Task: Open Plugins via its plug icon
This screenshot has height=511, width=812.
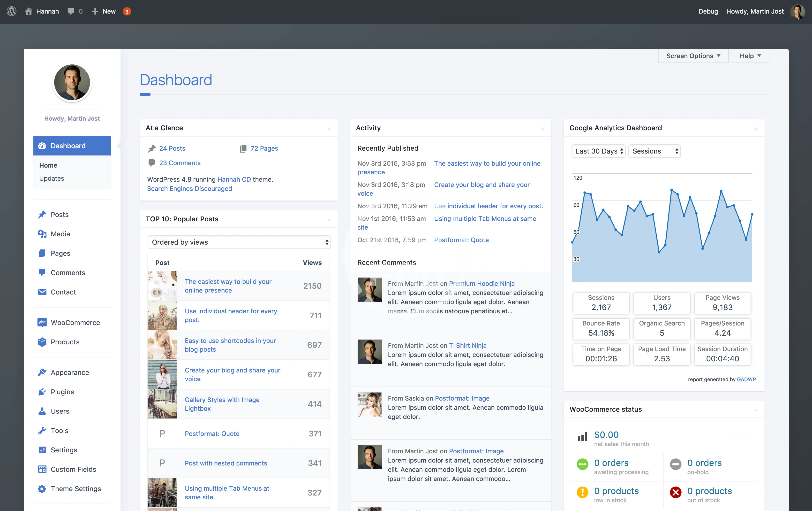Action: 42,392
